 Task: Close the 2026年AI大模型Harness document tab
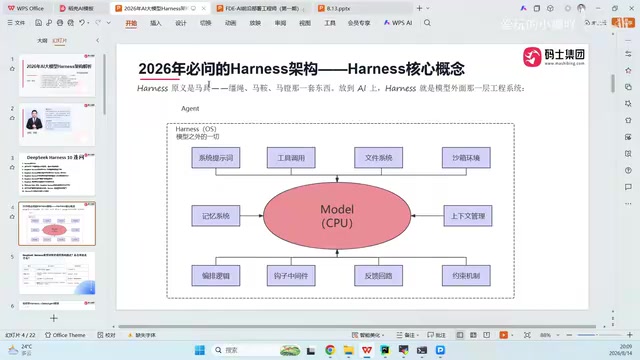point(204,8)
